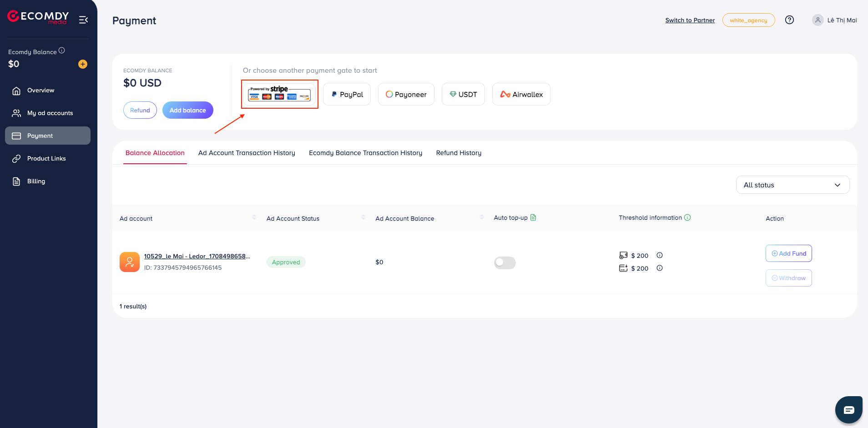Click the second $ 200 threshold icon

tap(623, 268)
